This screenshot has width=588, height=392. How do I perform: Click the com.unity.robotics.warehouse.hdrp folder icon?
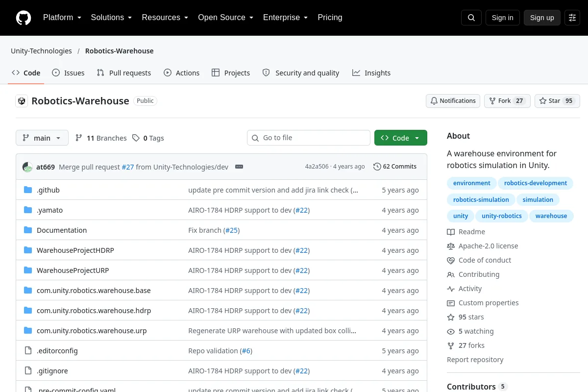[x=28, y=311]
